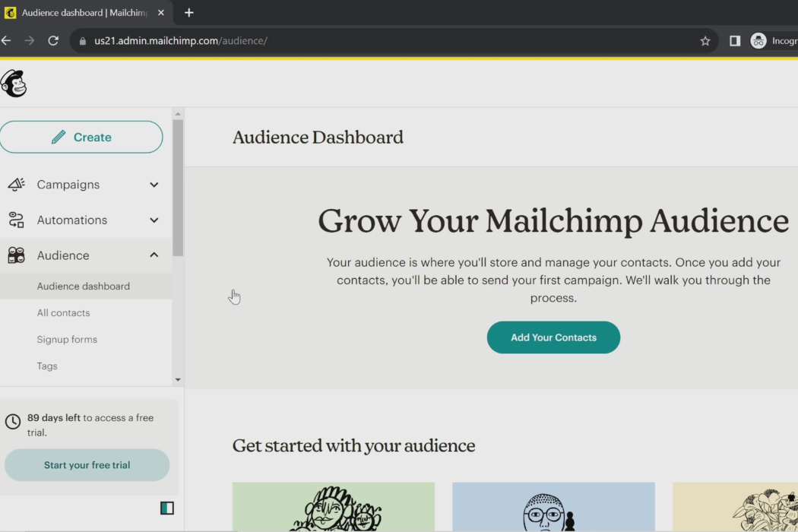798x532 pixels.
Task: Collapse the Audience menu chevron
Action: tap(154, 255)
